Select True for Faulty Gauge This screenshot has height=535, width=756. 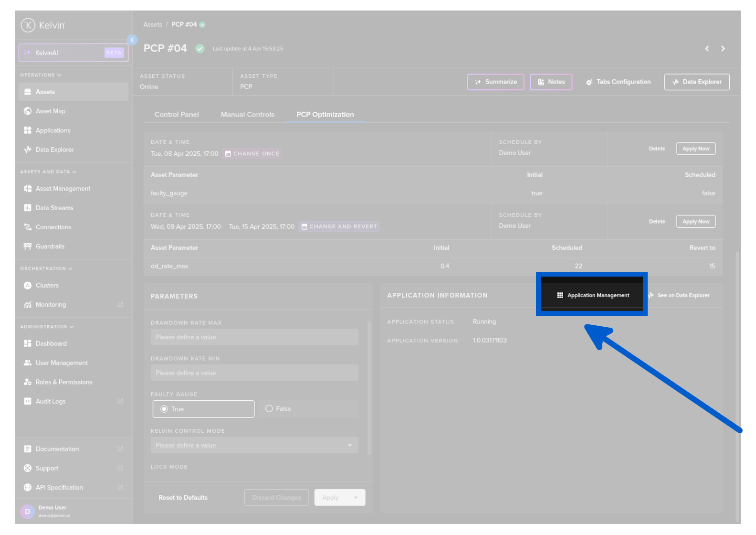point(164,409)
